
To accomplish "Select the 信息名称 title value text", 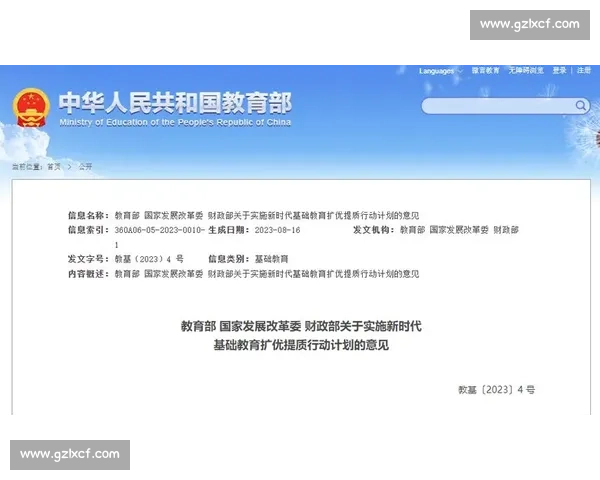I will [x=267, y=216].
